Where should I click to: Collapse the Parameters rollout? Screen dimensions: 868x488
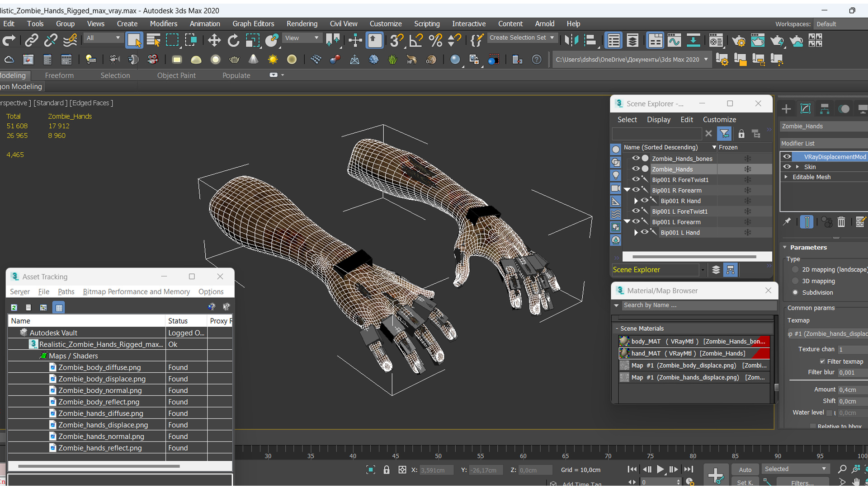pyautogui.click(x=785, y=247)
